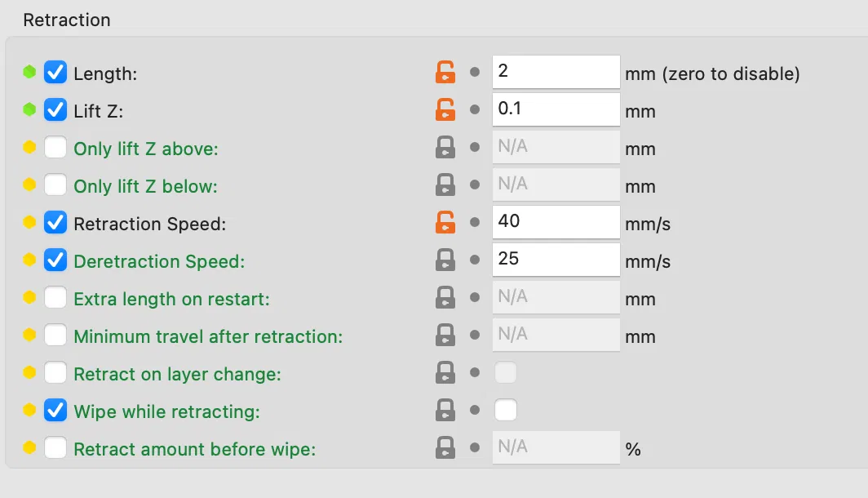Click the Deretraction Speed field showing 25
The image size is (868, 498).
(556, 260)
